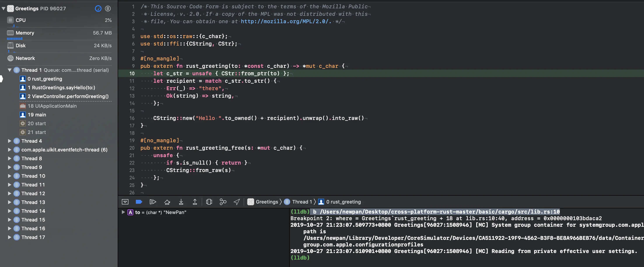644x267 pixels.
Task: Toggle the breakpoints activation button
Action: point(139,202)
